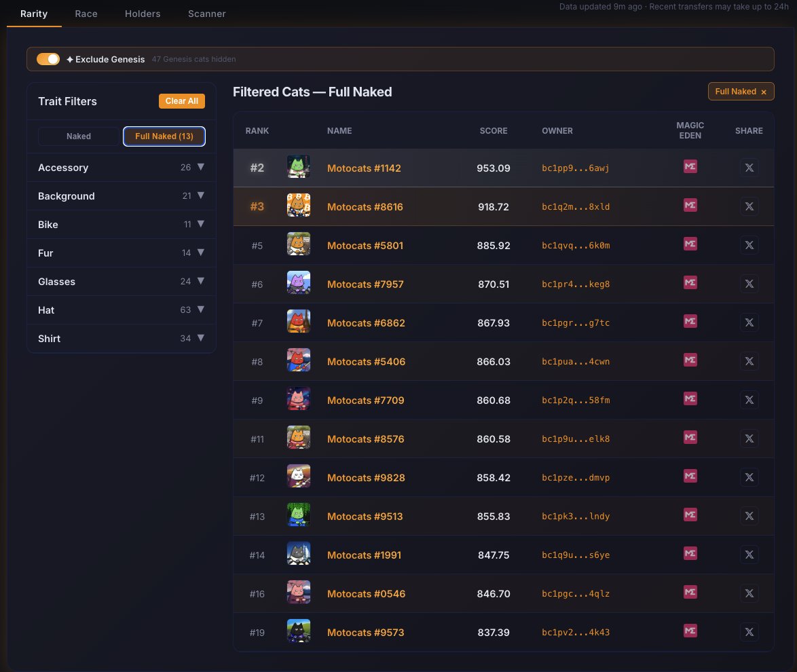Image resolution: width=797 pixels, height=672 pixels.
Task: Switch to the Holders tab
Action: (x=143, y=14)
